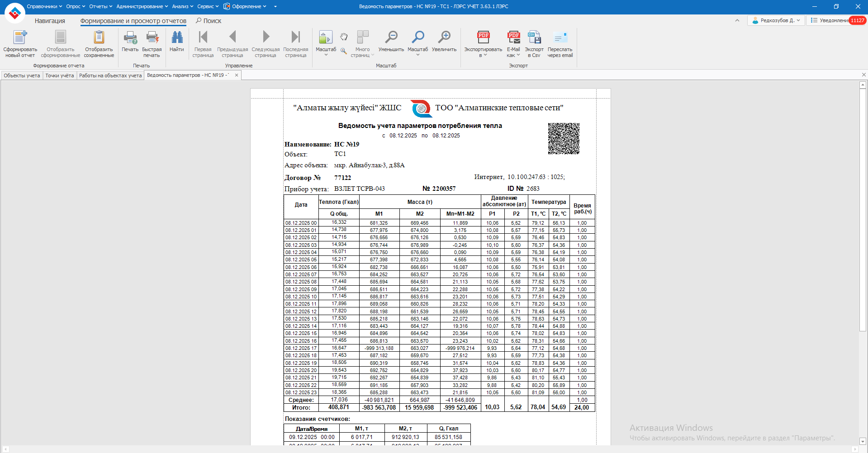The height and width of the screenshot is (453, 868).
Task: Export report to CSV (Экспорт в Csv)
Action: 534,44
